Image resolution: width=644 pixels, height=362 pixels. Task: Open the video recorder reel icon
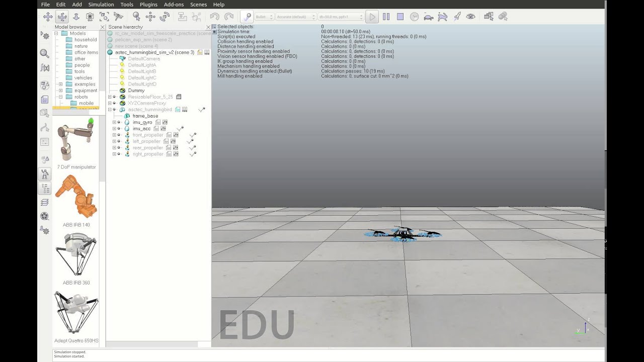pyautogui.click(x=45, y=216)
